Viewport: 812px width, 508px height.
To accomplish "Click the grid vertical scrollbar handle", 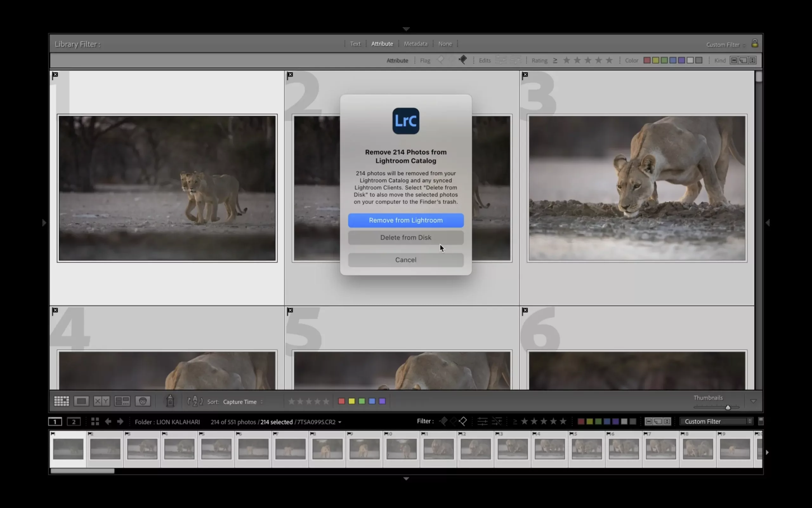I will [x=759, y=77].
